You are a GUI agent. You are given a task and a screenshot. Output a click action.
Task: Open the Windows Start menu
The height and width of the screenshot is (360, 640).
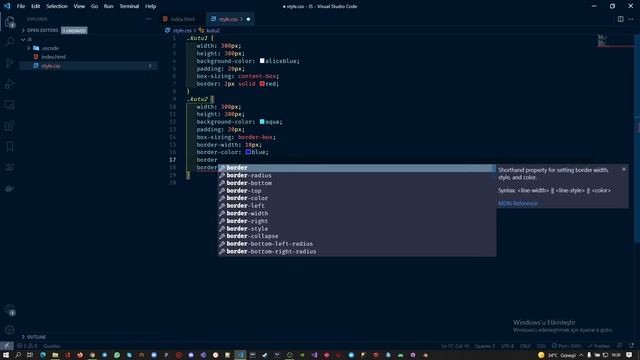[x=6, y=355]
